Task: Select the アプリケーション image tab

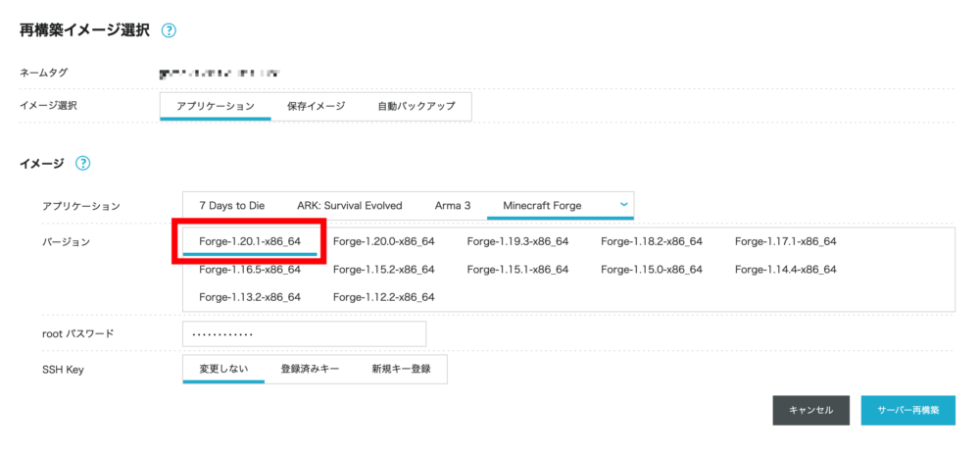Action: [216, 106]
